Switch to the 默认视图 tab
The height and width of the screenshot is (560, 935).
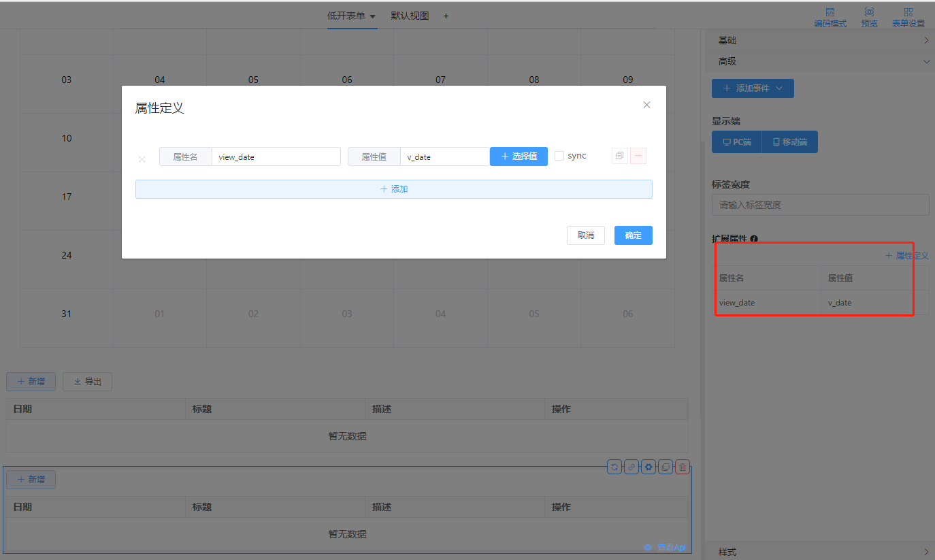pos(410,16)
